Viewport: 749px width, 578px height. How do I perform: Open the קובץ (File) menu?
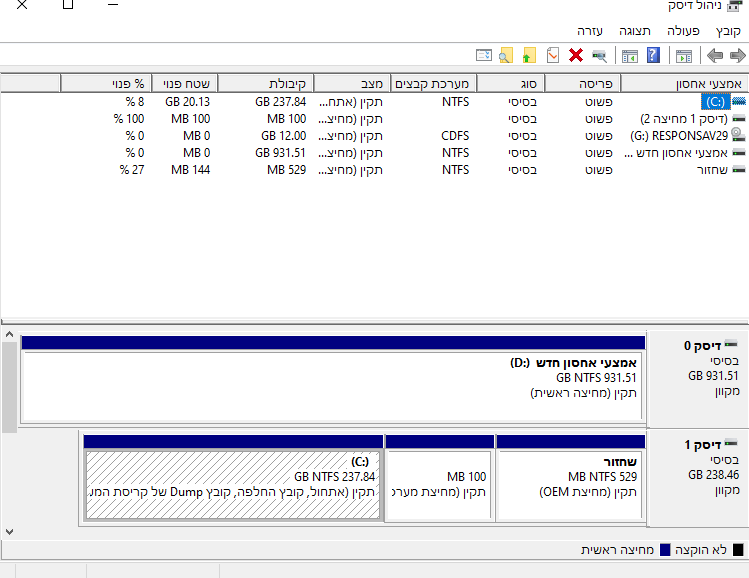728,31
